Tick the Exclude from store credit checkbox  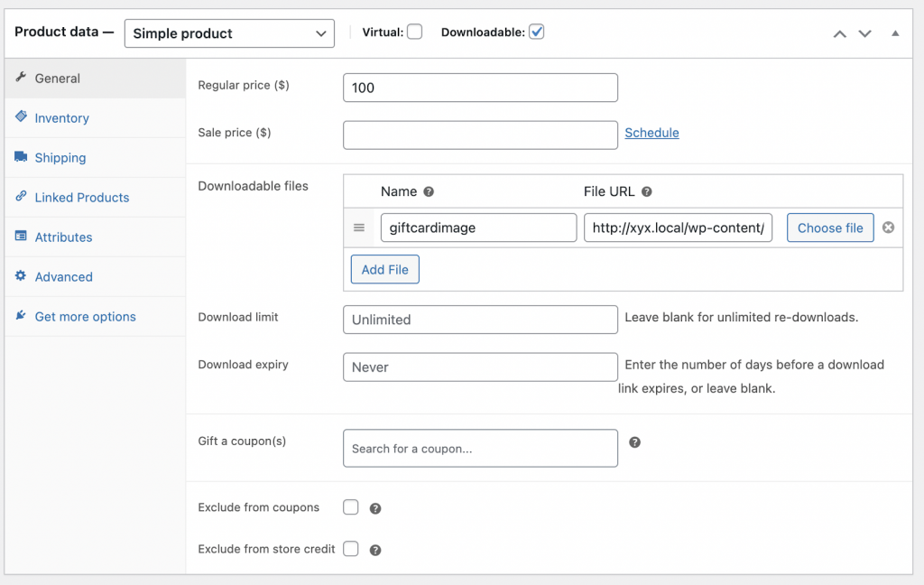pyautogui.click(x=351, y=549)
